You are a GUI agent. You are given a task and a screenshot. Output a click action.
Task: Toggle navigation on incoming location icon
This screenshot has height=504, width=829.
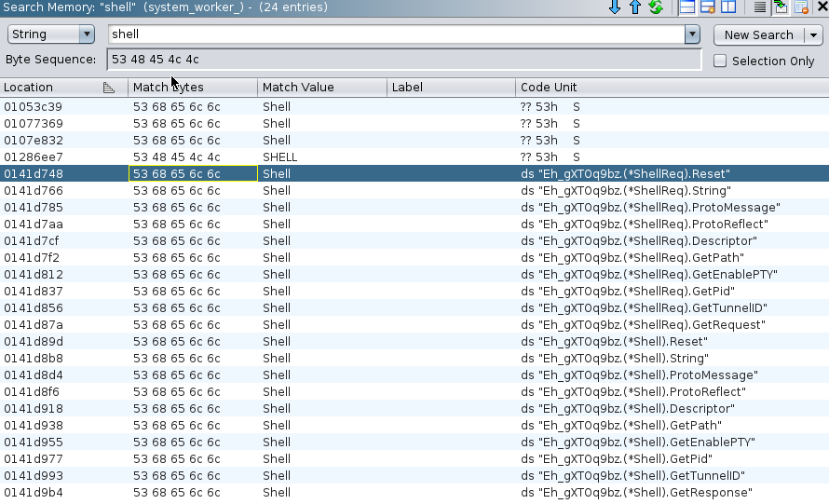(x=781, y=7)
